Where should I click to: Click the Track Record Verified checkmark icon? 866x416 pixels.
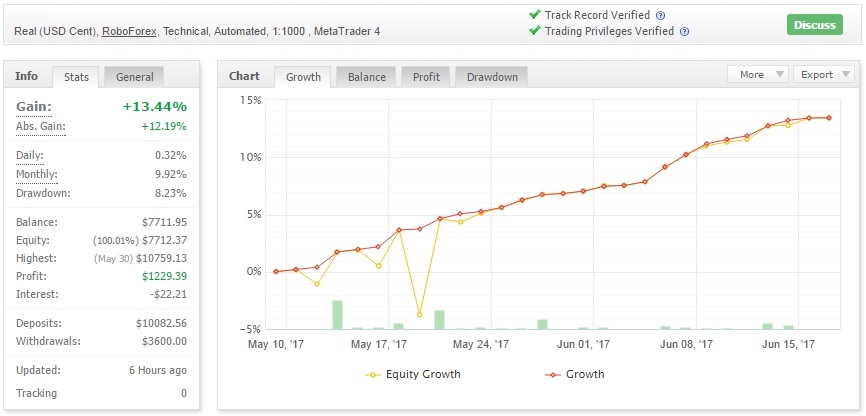535,15
